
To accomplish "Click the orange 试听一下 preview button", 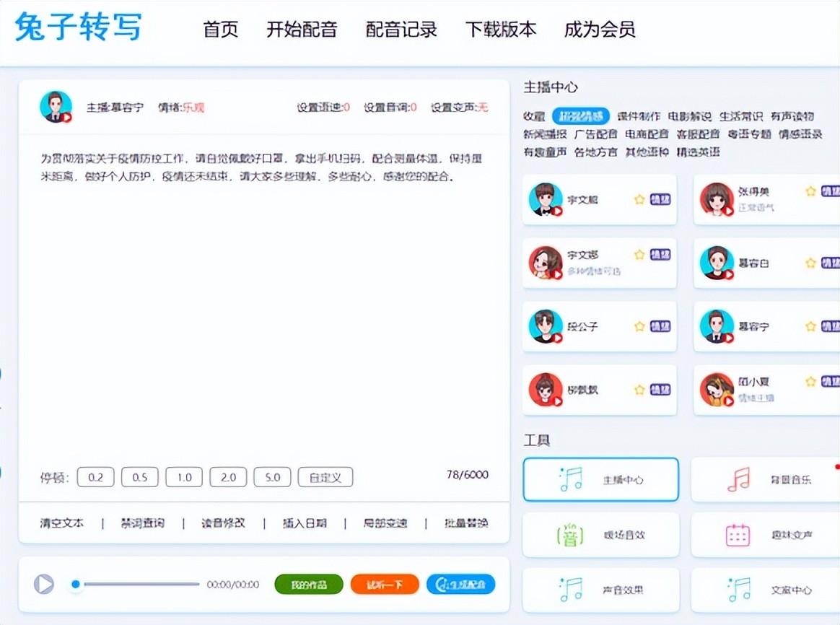I will click(x=385, y=585).
